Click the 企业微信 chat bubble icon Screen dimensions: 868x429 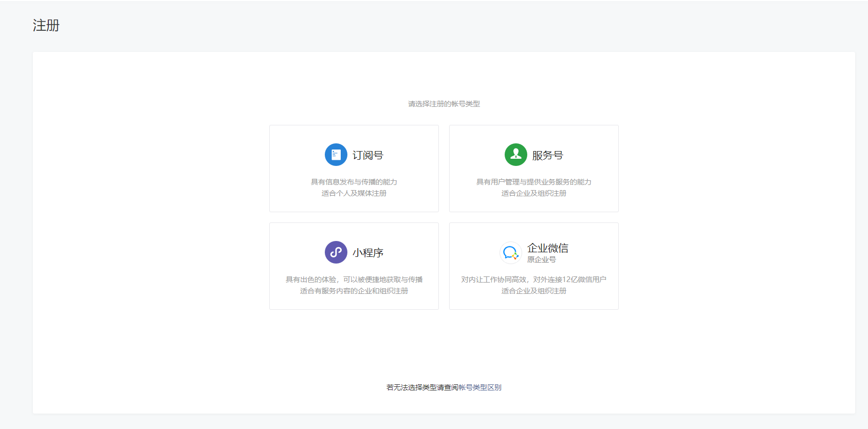pos(511,253)
